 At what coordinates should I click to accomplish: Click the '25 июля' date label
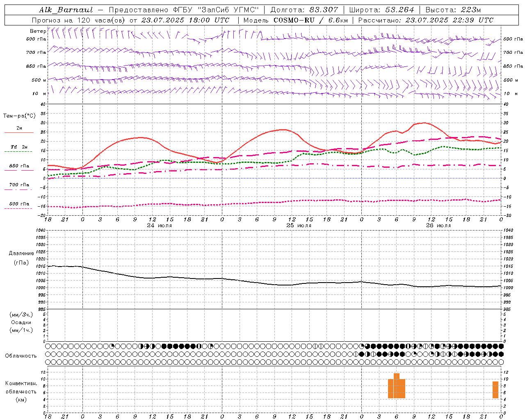299,226
